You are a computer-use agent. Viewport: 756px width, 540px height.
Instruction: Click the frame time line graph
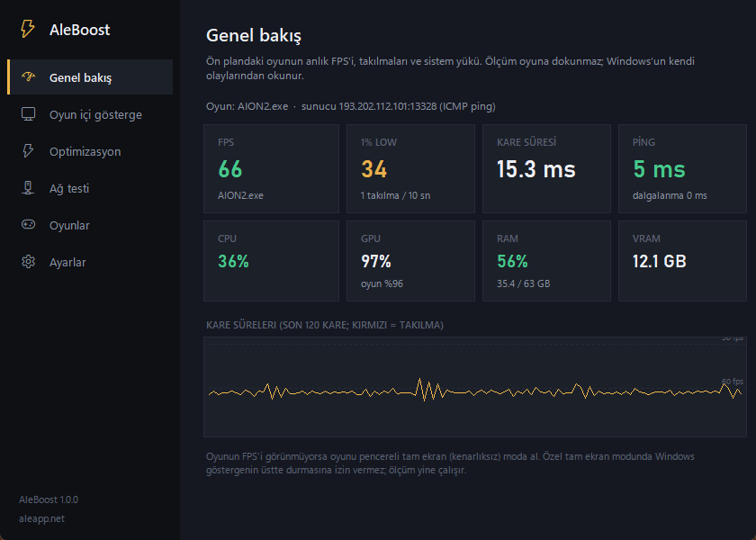(x=475, y=387)
